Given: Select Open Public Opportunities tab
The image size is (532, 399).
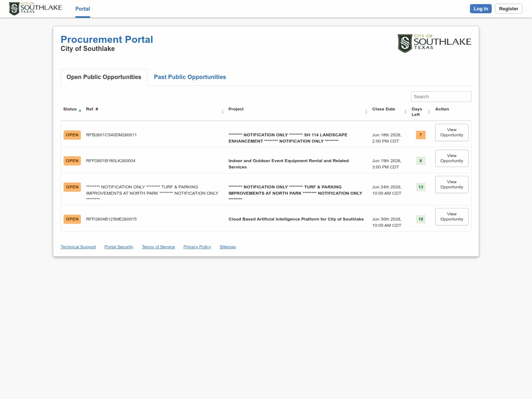Looking at the screenshot, I should pyautogui.click(x=104, y=77).
